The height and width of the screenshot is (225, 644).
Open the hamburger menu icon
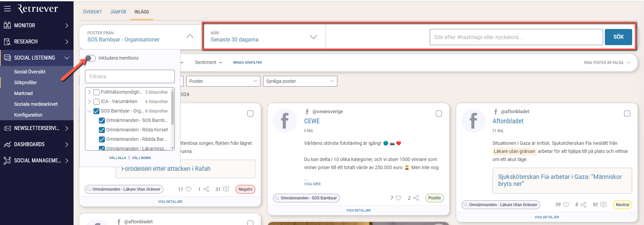tap(7, 9)
